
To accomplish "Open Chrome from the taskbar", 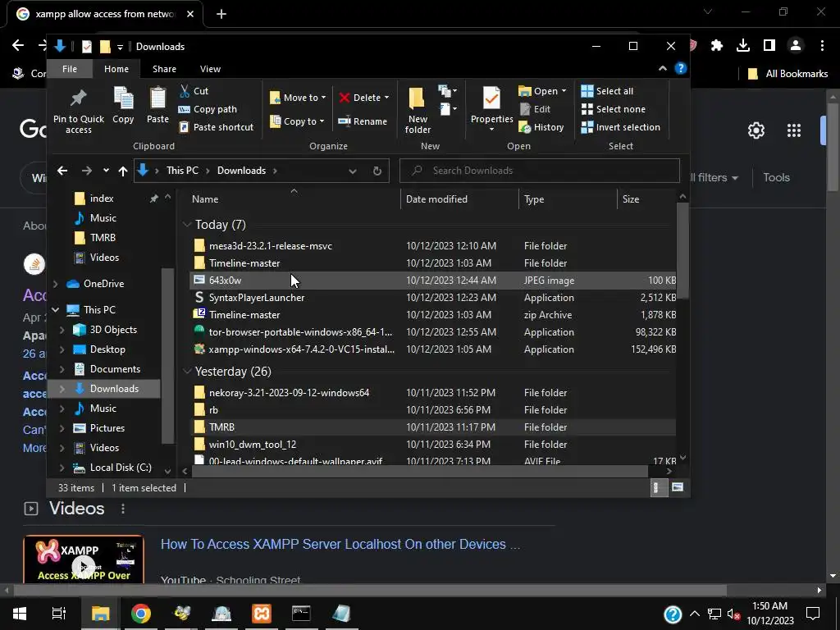I will click(x=141, y=614).
